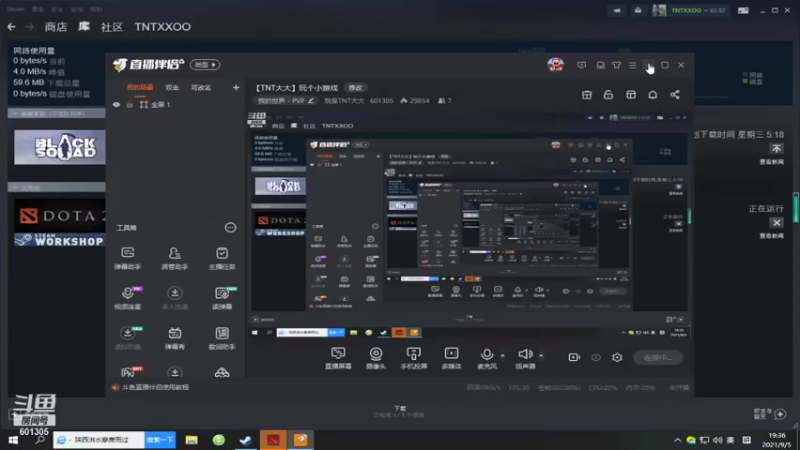The width and height of the screenshot is (800, 450).
Task: Click the unlock padlock icon in header
Action: (x=608, y=95)
